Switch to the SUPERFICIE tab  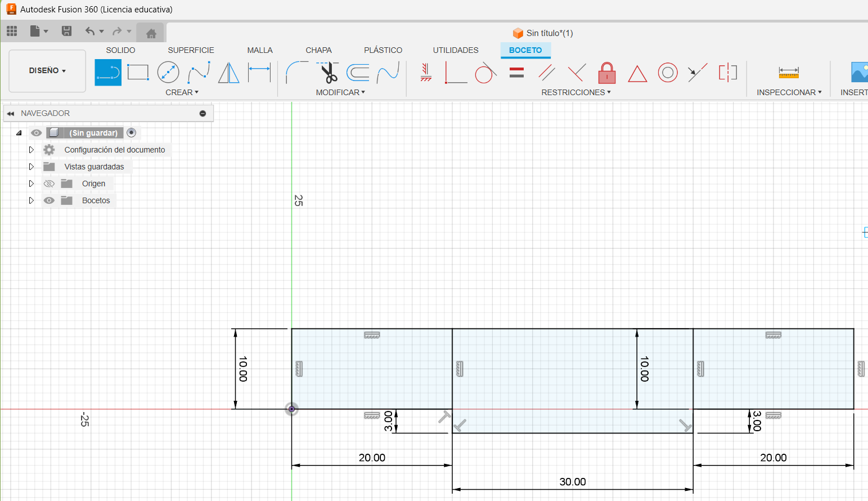pyautogui.click(x=191, y=50)
